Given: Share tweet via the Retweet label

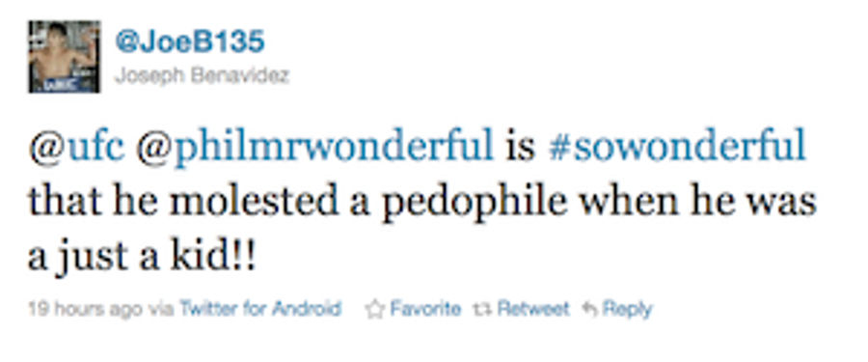Looking at the screenshot, I should click(533, 308).
